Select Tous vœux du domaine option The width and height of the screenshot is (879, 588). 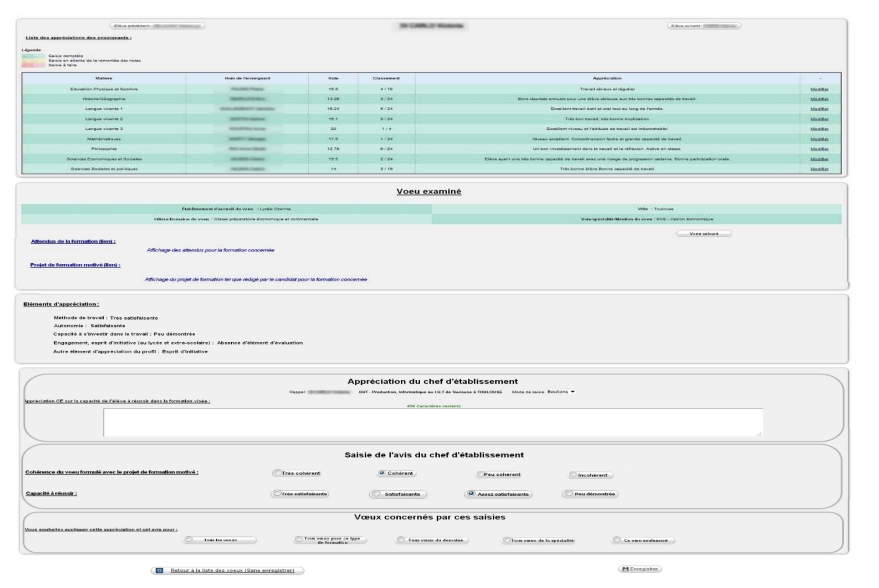point(401,540)
